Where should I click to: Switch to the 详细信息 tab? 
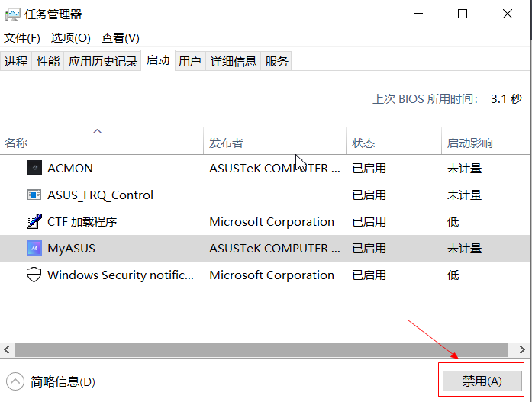233,61
